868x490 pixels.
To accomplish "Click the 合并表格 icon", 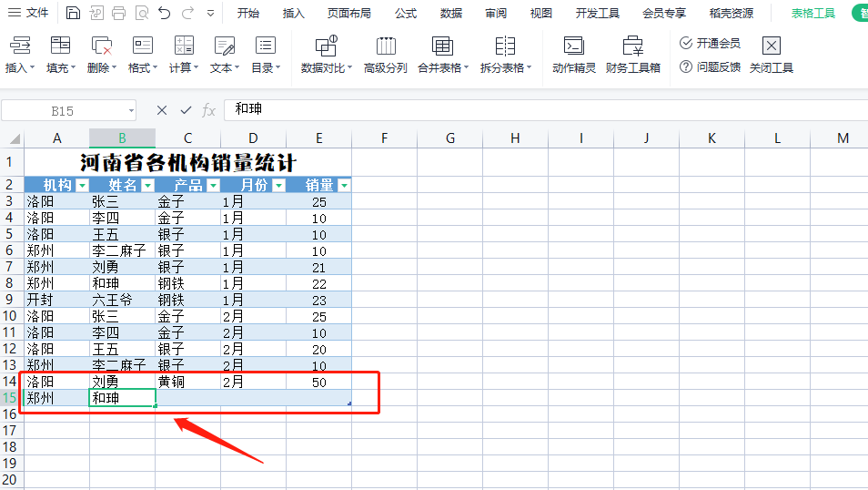I will [x=442, y=46].
